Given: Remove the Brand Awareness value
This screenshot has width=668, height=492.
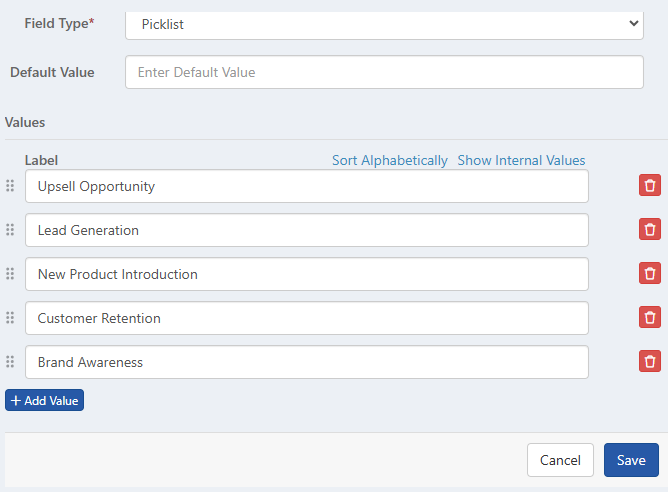Looking at the screenshot, I should (x=650, y=362).
